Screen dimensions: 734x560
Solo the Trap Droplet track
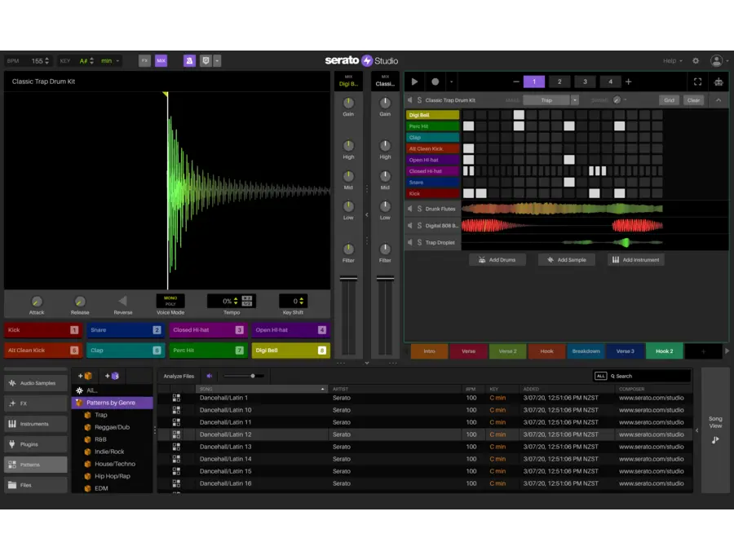pos(419,242)
